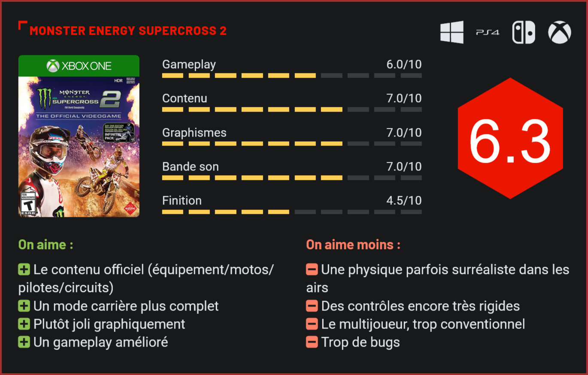This screenshot has height=375, width=588.
Task: Click the Nintendo Switch platform icon
Action: click(x=524, y=33)
